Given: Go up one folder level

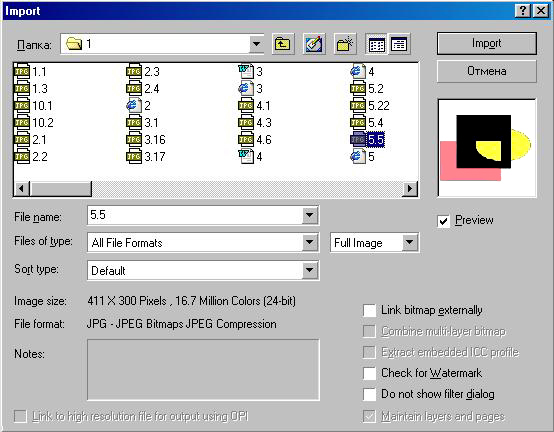Looking at the screenshot, I should [x=283, y=44].
